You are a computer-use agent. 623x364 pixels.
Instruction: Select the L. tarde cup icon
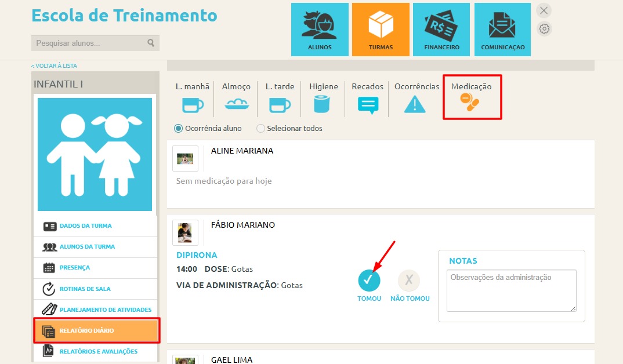280,105
